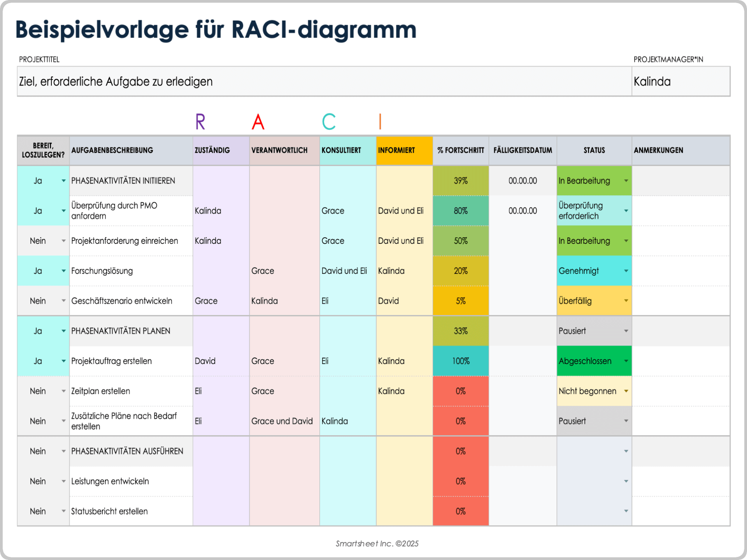
Task: Expand the Nein dropdown on Projektanforderung einreichen
Action: click(x=63, y=241)
